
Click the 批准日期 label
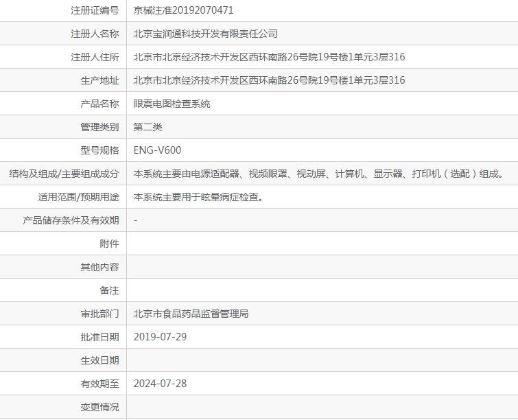tap(99, 337)
